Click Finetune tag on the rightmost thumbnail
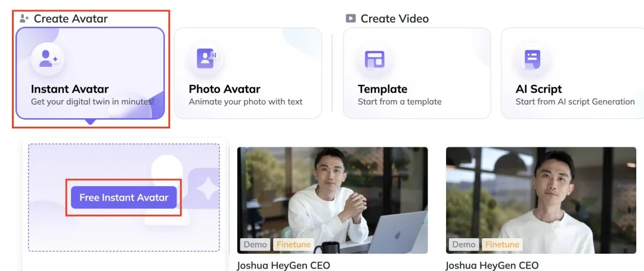This screenshot has height=271, width=644. [x=502, y=244]
